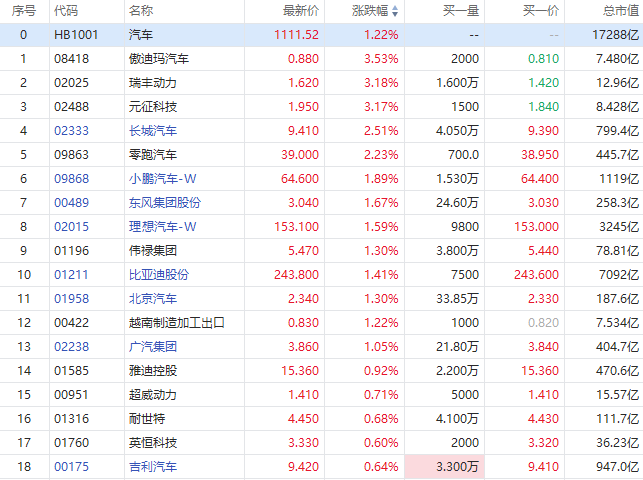Image resolution: width=643 pixels, height=480 pixels.
Task: Click stock code 02238
Action: 71,347
